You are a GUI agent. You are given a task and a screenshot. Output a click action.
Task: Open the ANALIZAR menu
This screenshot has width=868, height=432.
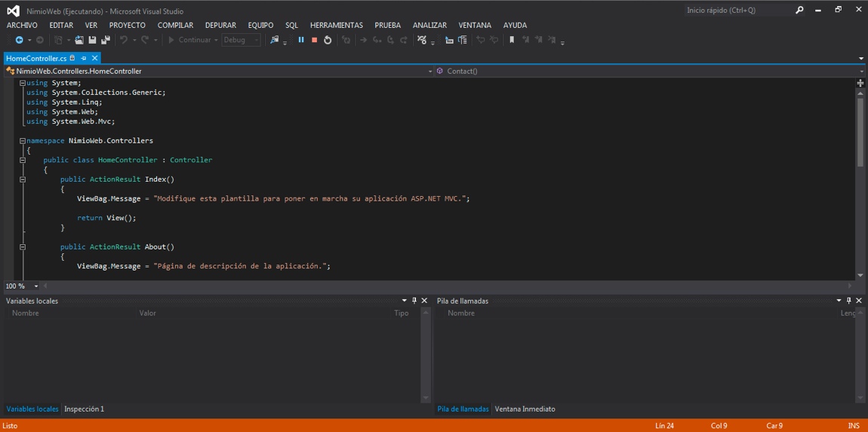pos(429,26)
